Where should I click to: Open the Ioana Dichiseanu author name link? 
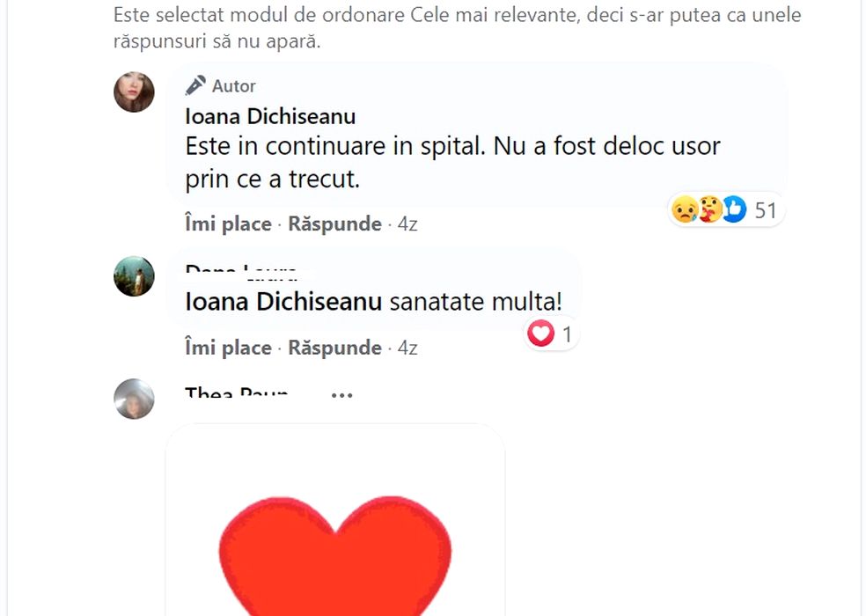(x=270, y=116)
